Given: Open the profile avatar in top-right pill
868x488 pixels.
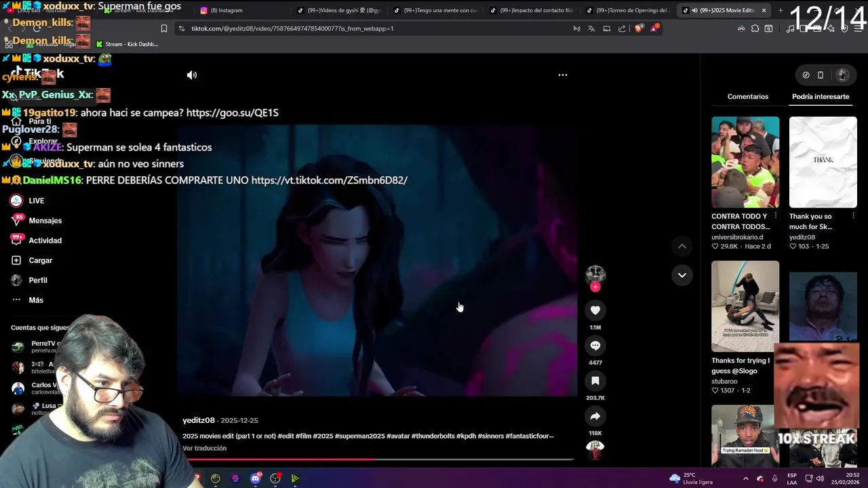Looking at the screenshot, I should coord(843,75).
